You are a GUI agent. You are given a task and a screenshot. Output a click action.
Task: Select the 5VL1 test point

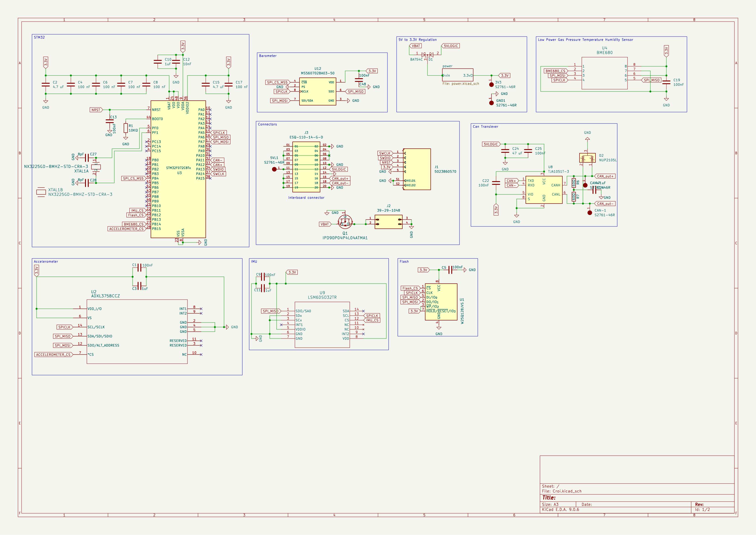tap(274, 169)
